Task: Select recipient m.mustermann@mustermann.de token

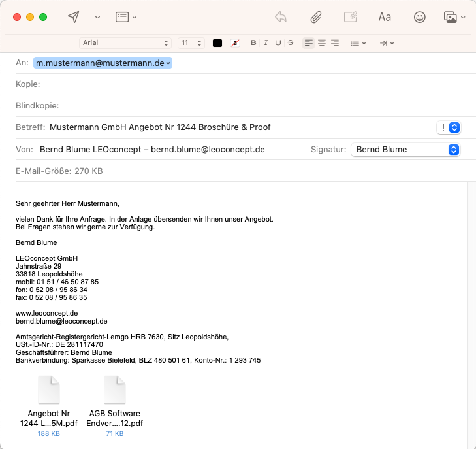Action: pos(103,63)
